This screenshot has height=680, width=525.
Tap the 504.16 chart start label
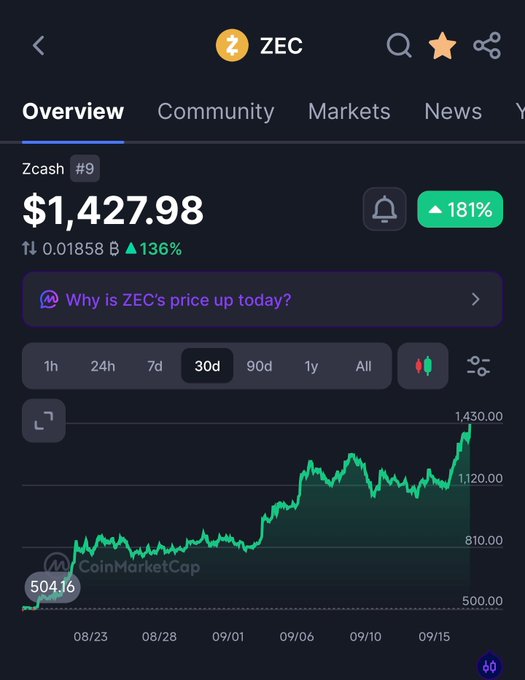[x=52, y=587]
